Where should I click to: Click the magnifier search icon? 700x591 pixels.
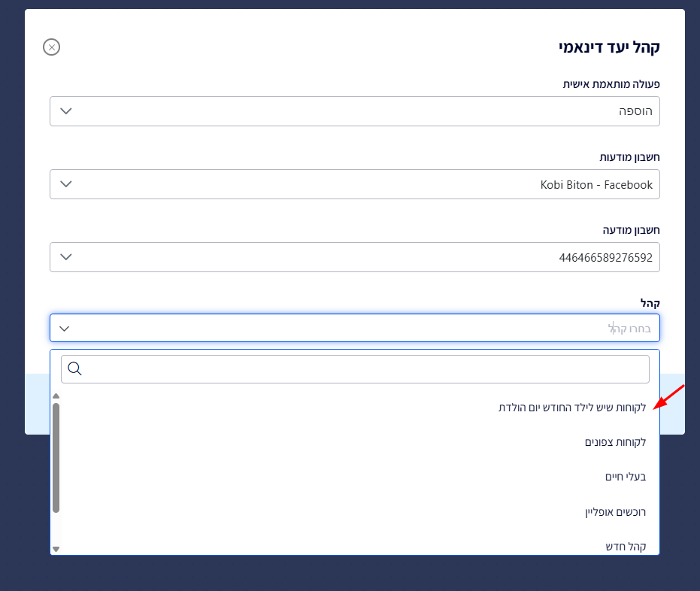coord(74,368)
